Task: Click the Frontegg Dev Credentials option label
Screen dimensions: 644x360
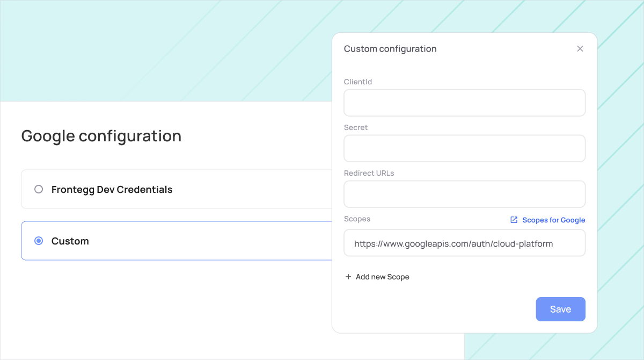Action: coord(112,189)
